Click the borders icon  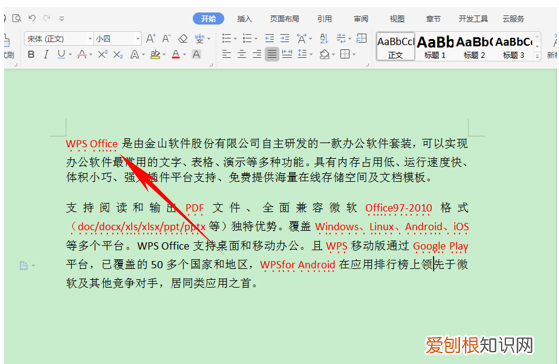click(x=345, y=54)
